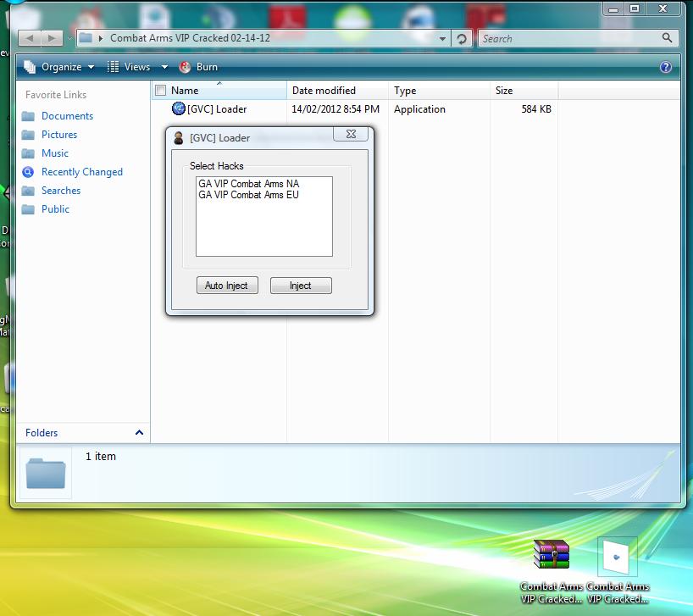This screenshot has height=616, width=693.
Task: Select GA VIP Combat Arms NA hack
Action: (x=249, y=183)
